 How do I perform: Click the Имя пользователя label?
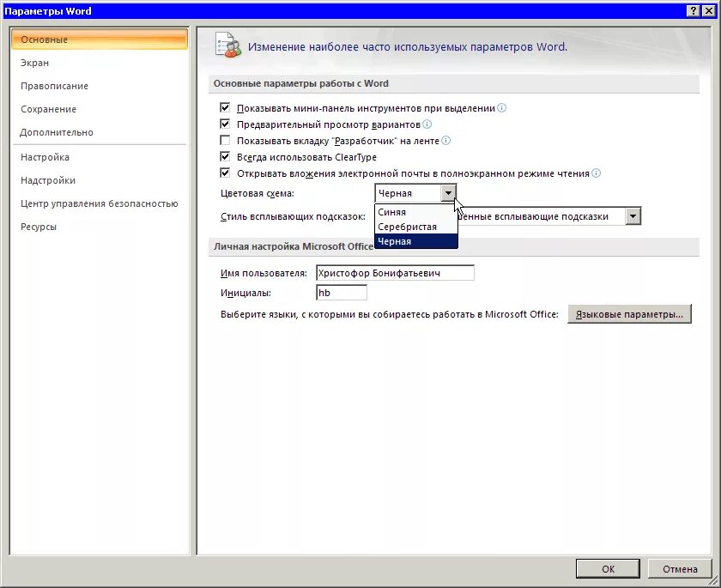(x=264, y=273)
